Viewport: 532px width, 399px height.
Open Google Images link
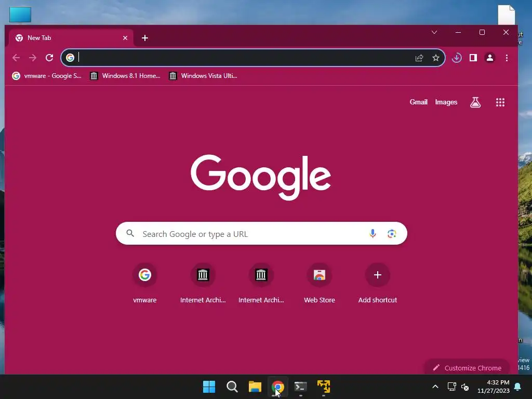(x=446, y=102)
